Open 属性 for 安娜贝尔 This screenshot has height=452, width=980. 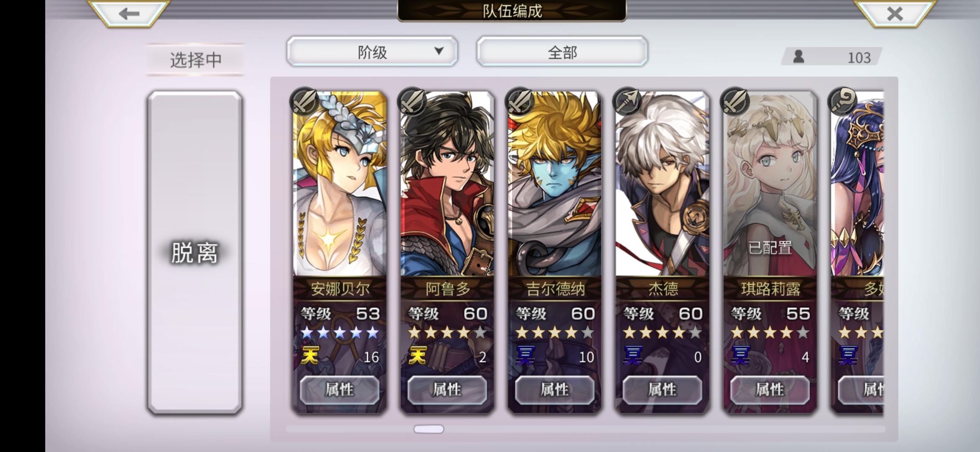(340, 390)
